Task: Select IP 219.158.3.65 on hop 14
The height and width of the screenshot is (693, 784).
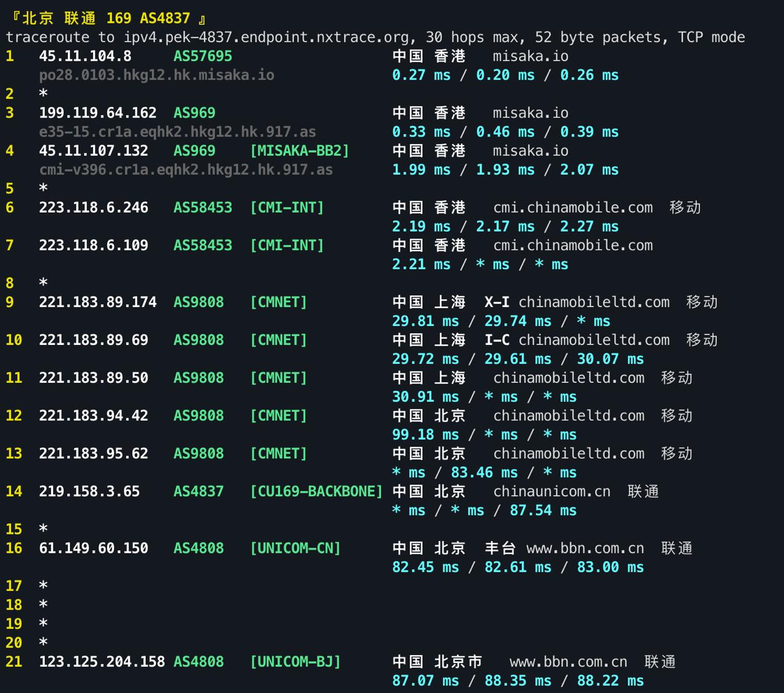Action: (89, 491)
